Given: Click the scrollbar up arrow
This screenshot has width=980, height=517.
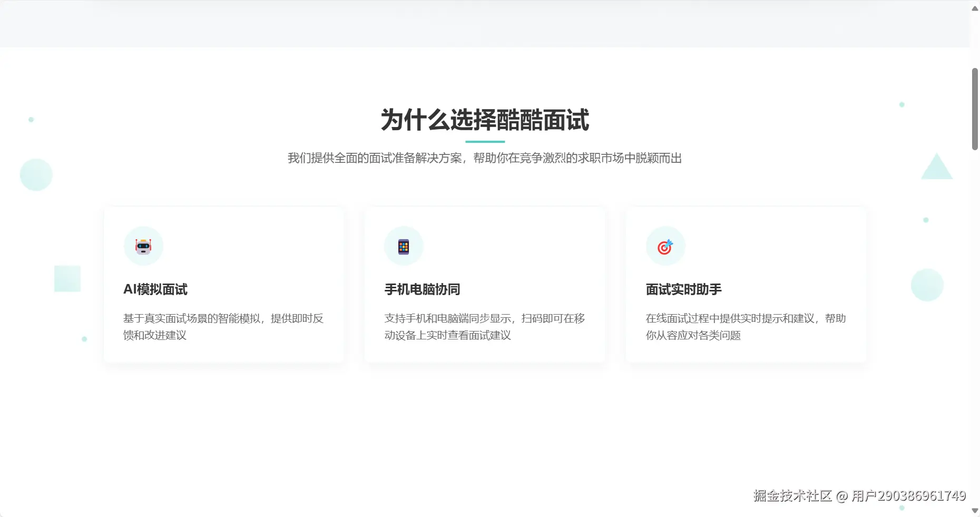Looking at the screenshot, I should pyautogui.click(x=974, y=7).
